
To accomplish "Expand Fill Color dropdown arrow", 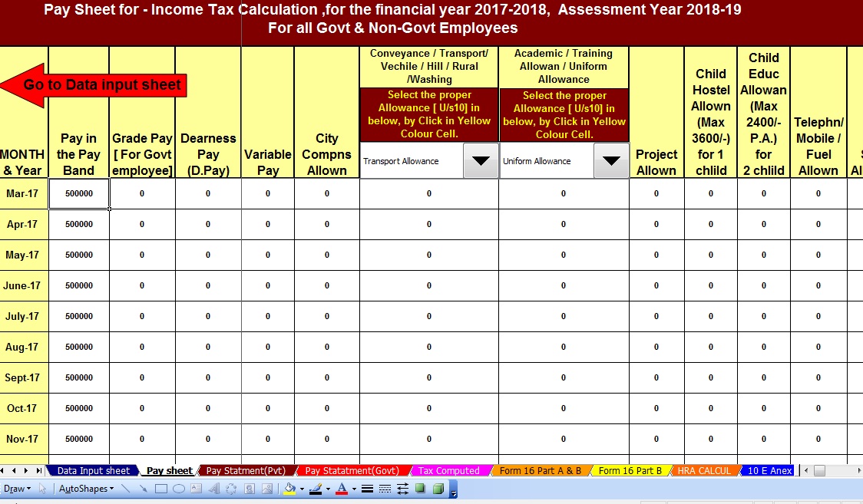I will (x=303, y=489).
